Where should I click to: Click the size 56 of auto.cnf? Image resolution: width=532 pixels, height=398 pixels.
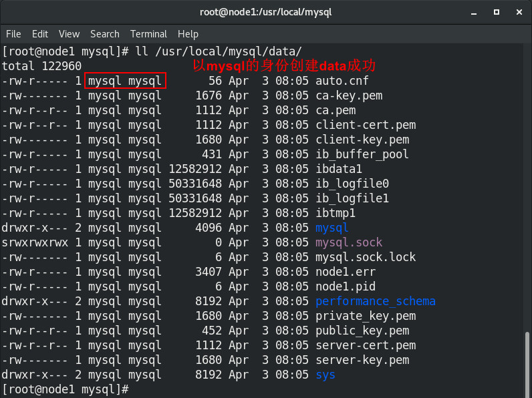(x=215, y=81)
